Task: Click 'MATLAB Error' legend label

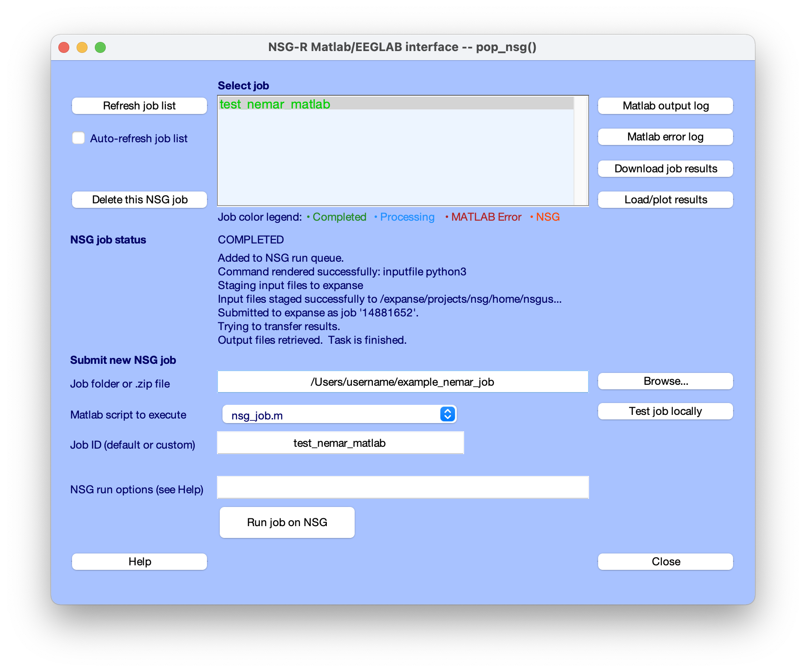Action: (x=486, y=217)
